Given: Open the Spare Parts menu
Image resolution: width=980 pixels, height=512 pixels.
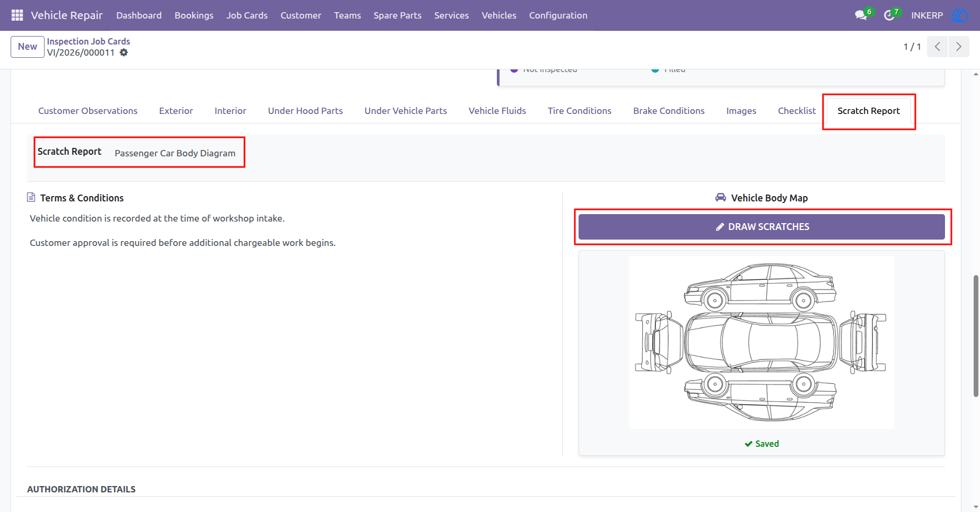Looking at the screenshot, I should 398,15.
